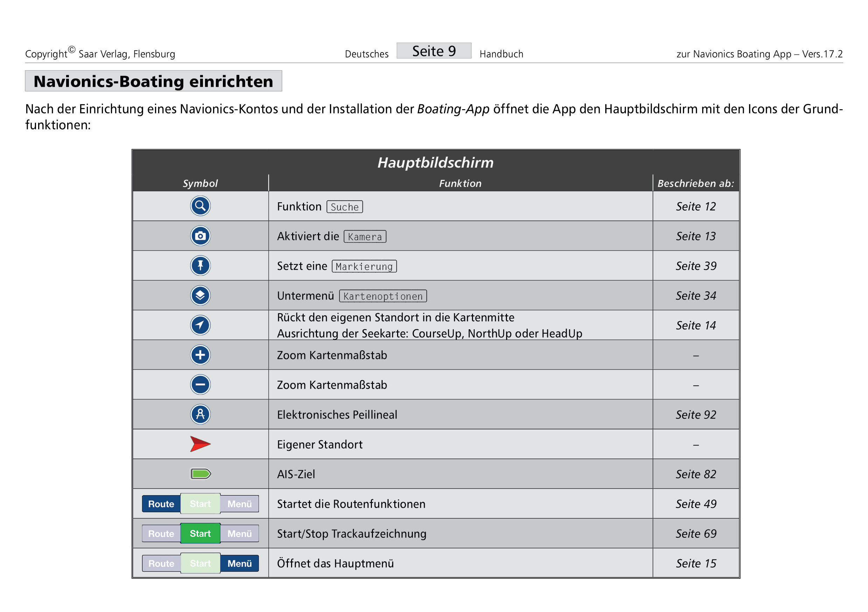This screenshot has width=868, height=612.
Task: Click the plus zoom-in icon
Action: [x=200, y=355]
